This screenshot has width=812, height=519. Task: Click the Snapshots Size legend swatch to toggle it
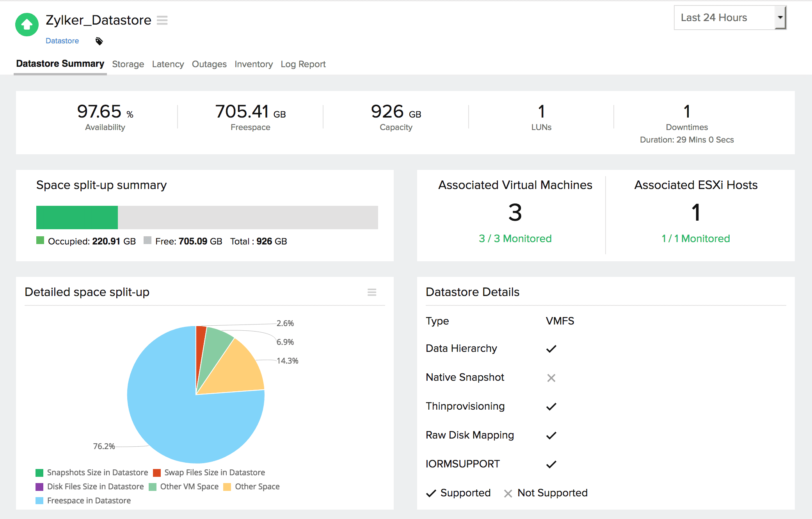click(39, 472)
